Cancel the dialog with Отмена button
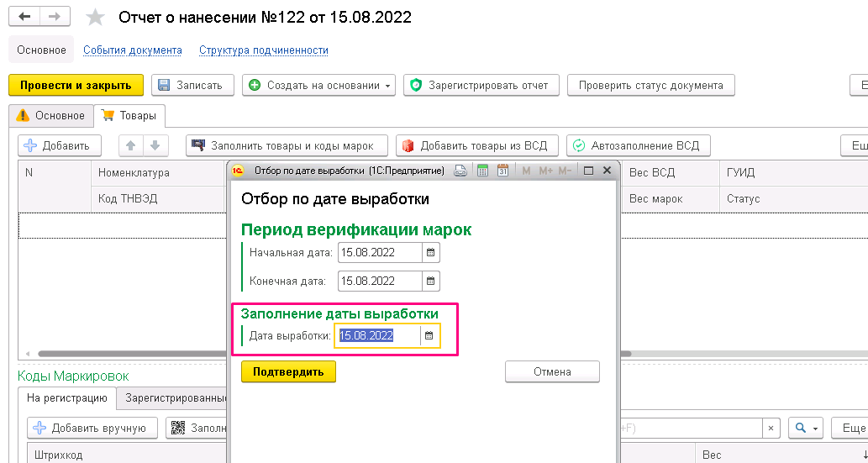This screenshot has width=868, height=463. pyautogui.click(x=552, y=371)
